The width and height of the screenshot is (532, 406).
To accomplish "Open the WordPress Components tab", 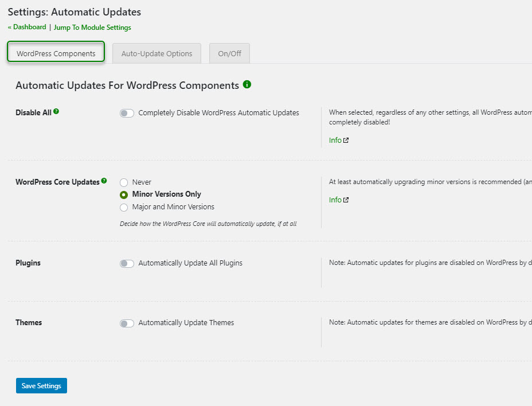I will click(56, 52).
